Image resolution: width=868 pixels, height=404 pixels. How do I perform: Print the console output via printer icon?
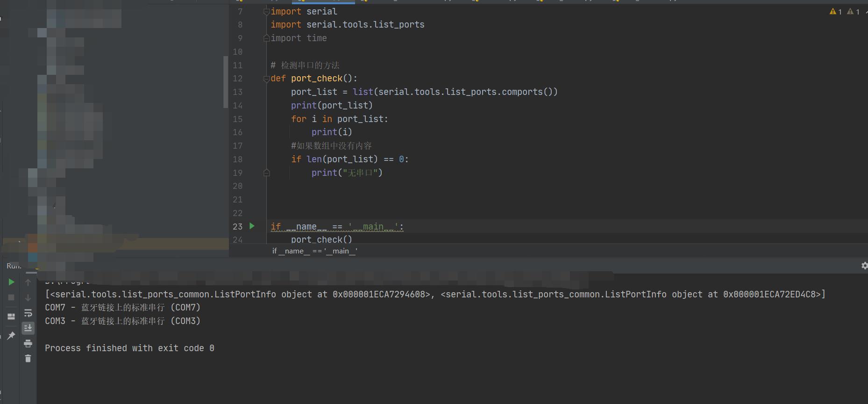tap(28, 344)
